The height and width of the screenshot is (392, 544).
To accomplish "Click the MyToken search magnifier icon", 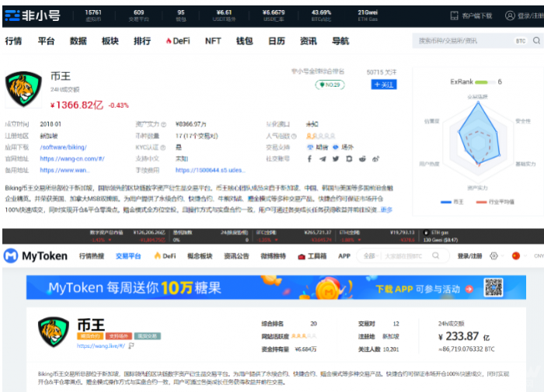I will (436, 256).
